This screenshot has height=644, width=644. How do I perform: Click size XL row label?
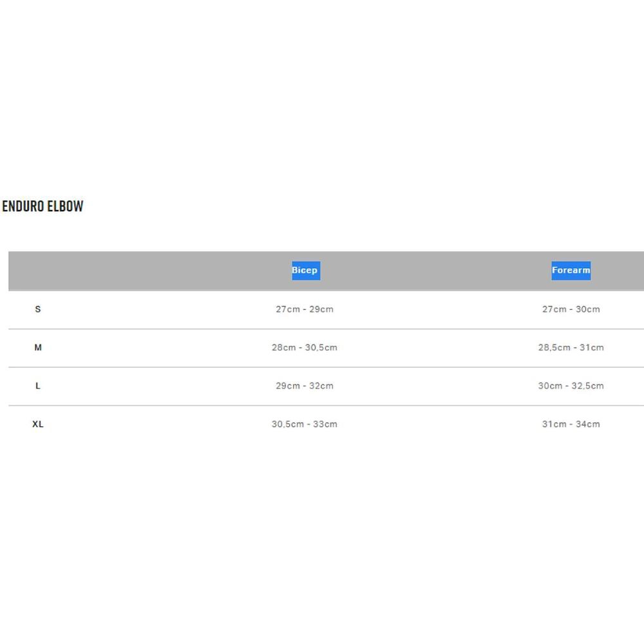coord(38,424)
